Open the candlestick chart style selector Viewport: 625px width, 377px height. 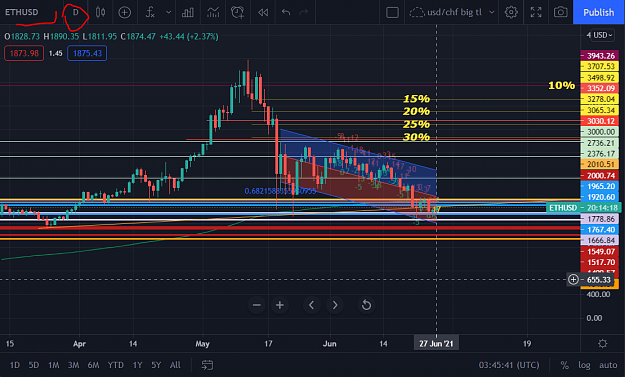coord(100,12)
